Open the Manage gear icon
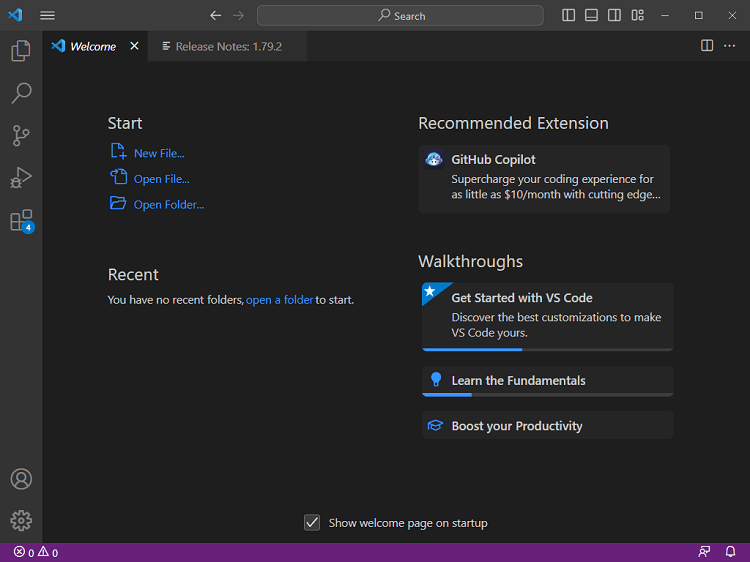Viewport: 750px width, 562px height. tap(21, 520)
